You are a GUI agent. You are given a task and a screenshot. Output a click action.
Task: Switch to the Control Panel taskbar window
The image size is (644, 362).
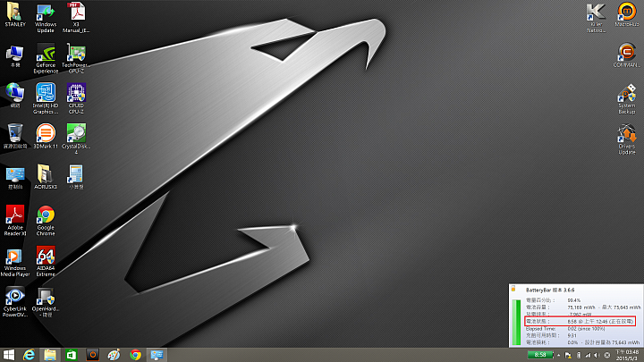(x=157, y=355)
